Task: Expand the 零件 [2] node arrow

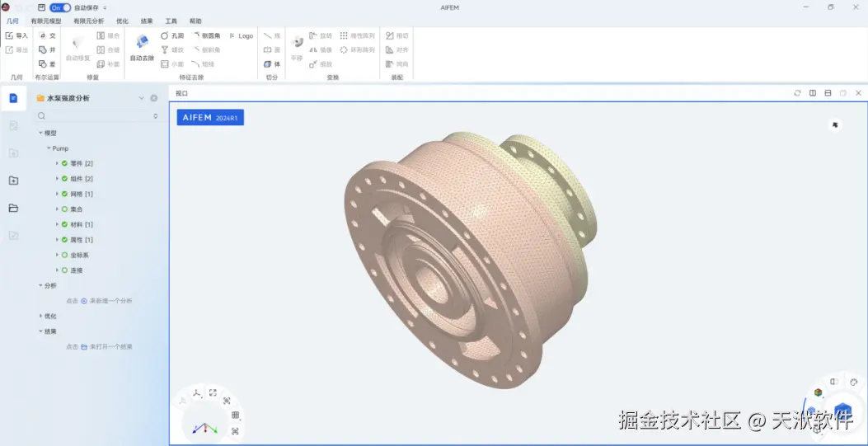Action: point(57,163)
